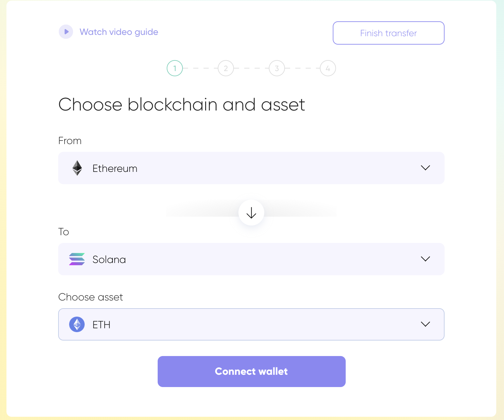This screenshot has height=420, width=504.
Task: Click the play icon beside the video guide
Action: pos(66,32)
